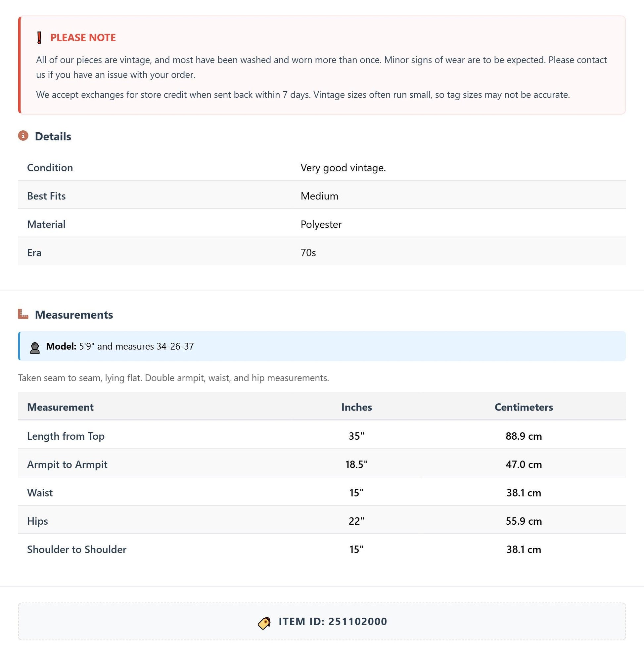Click the Polyester material value
The image size is (644, 656).
pyautogui.click(x=321, y=224)
